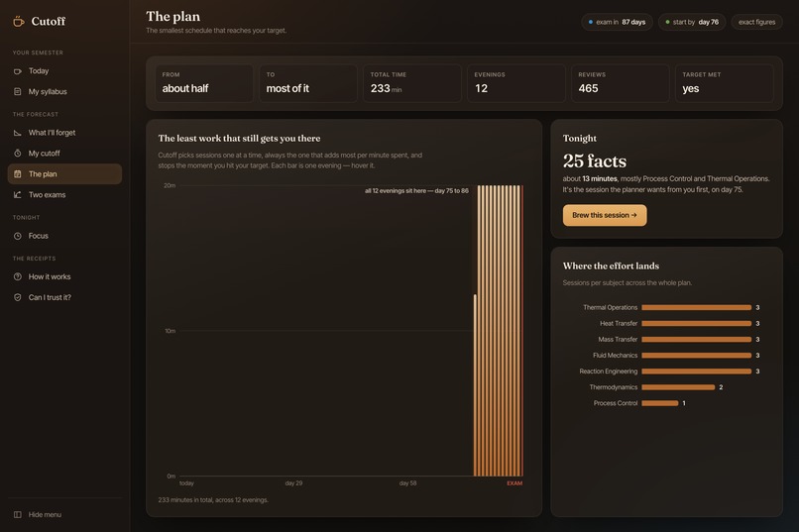Click the Reviews 465 stat card
The image size is (799, 532).
coord(621,83)
